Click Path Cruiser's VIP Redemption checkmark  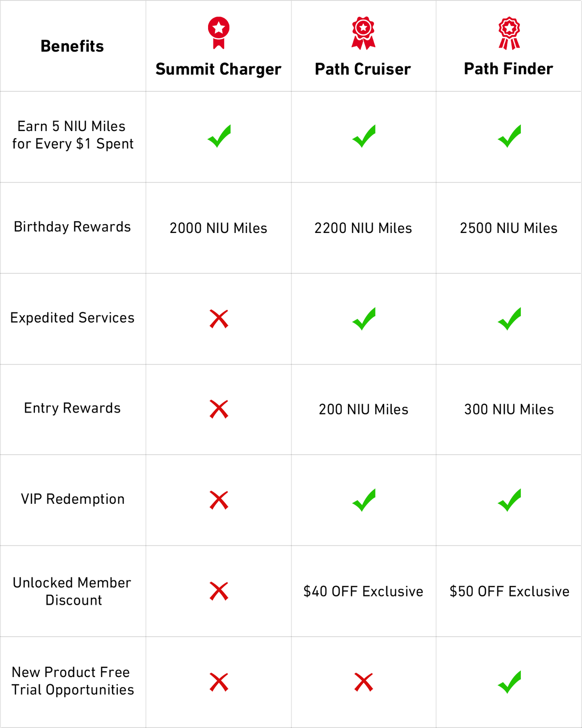pos(364,500)
